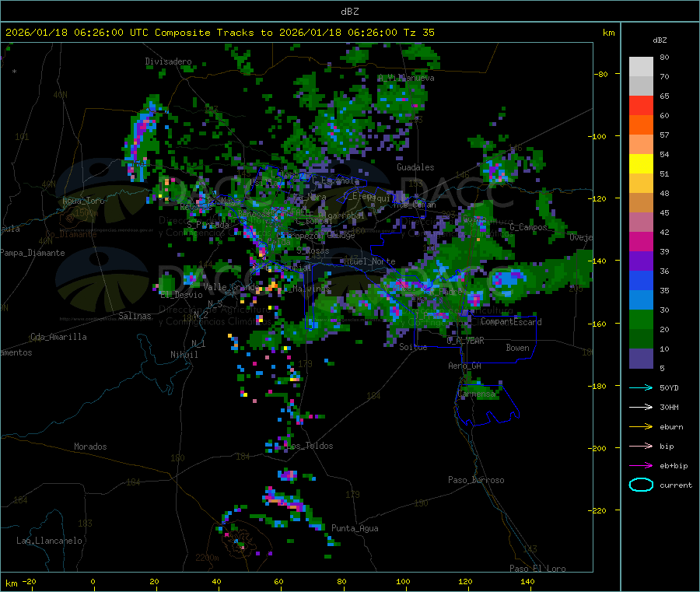This screenshot has width=700, height=592.
Task: Select the 20 dBZ green color swatch
Action: coord(641,320)
